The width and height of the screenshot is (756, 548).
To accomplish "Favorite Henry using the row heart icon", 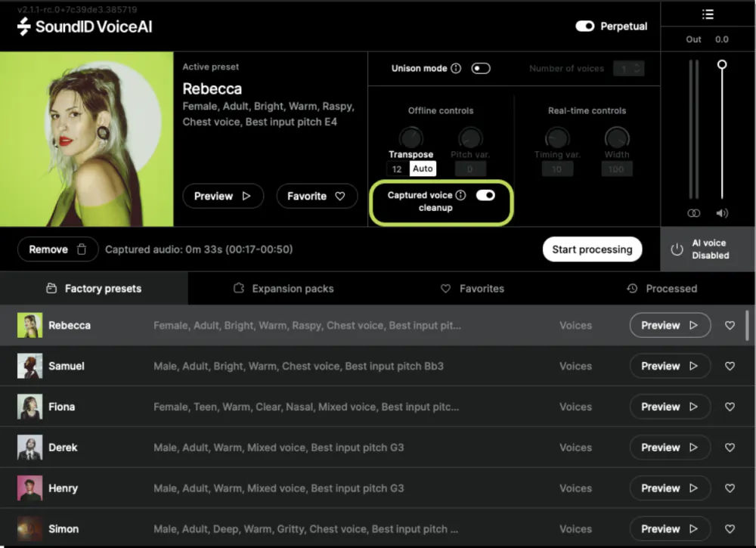I will 730,488.
